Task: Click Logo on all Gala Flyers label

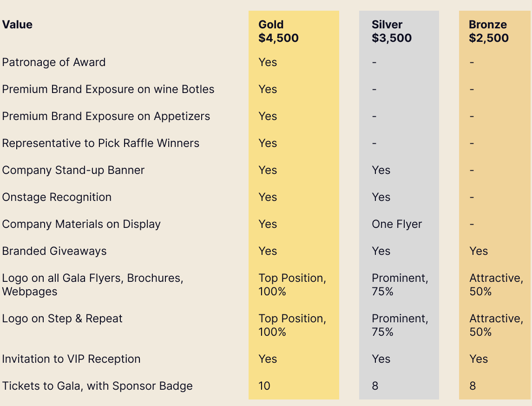Action: coord(92,285)
